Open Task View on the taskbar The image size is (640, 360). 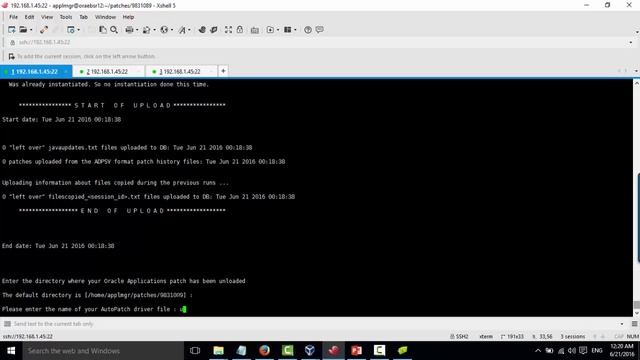point(195,351)
